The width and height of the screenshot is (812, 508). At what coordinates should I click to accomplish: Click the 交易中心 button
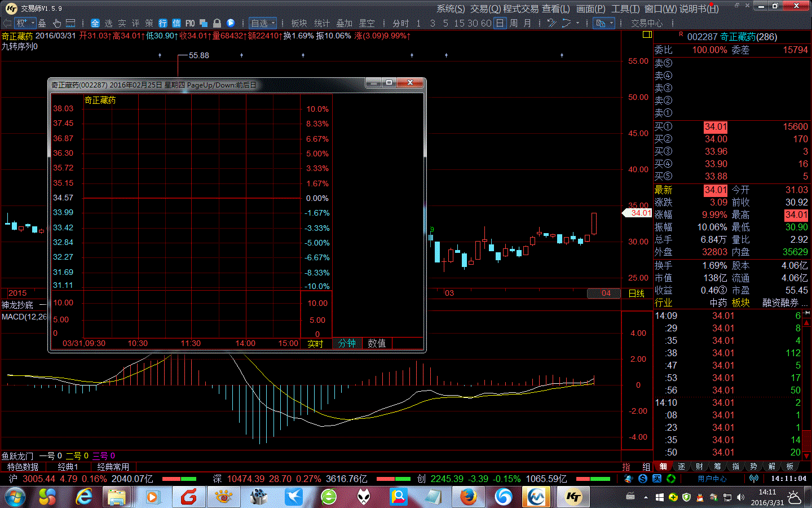point(647,23)
